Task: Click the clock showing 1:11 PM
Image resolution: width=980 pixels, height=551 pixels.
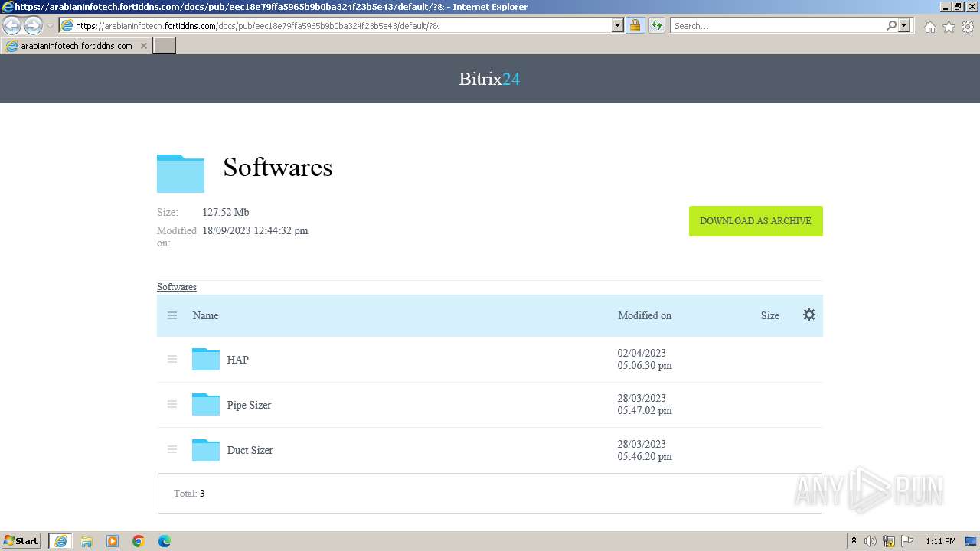Action: point(941,541)
